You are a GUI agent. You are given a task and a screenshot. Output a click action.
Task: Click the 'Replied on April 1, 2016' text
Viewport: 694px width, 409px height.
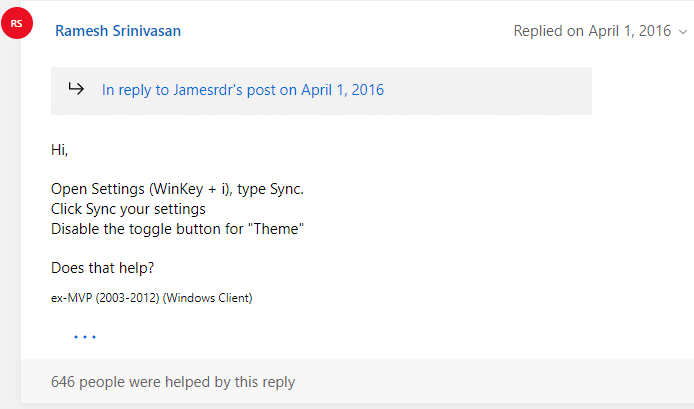[592, 31]
